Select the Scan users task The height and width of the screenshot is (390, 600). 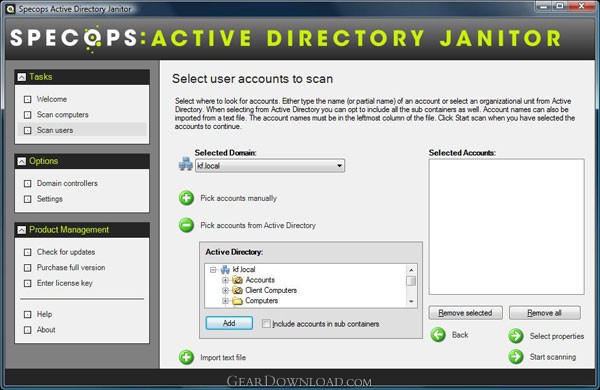coord(55,130)
